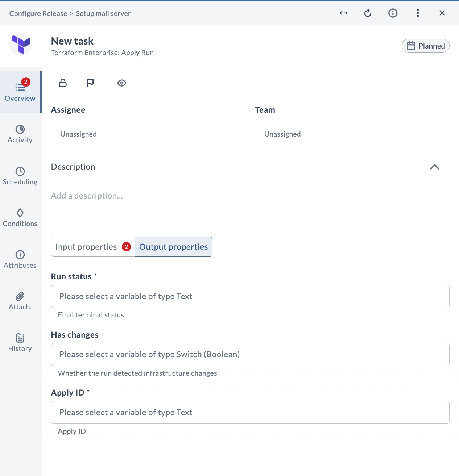Click the refresh icon in header
This screenshot has width=459, height=476.
click(368, 13)
